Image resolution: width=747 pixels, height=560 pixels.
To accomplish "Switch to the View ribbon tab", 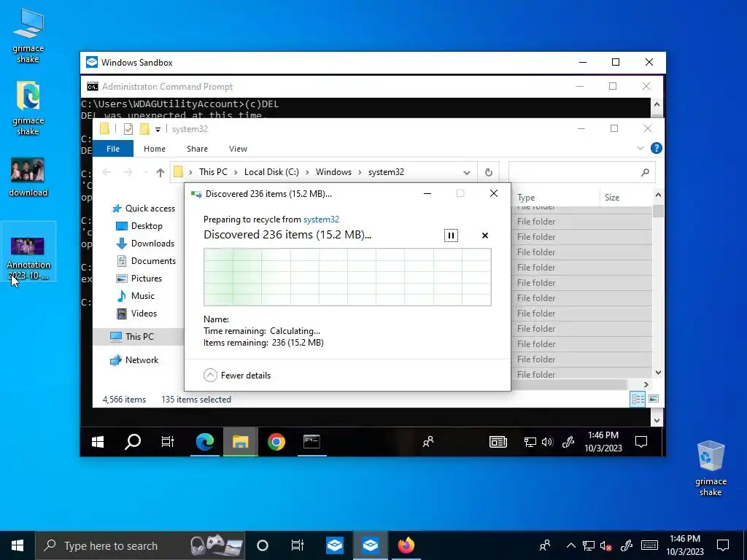I will click(238, 149).
